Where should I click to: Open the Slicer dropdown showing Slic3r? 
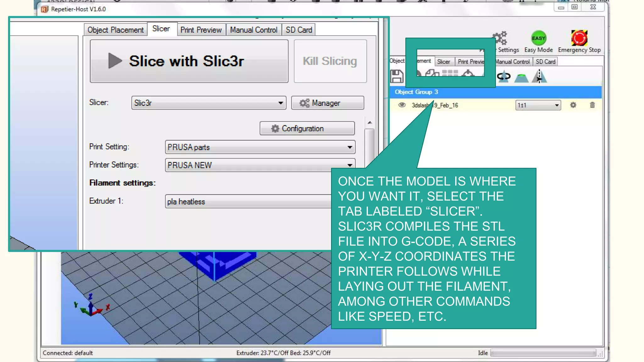(209, 103)
